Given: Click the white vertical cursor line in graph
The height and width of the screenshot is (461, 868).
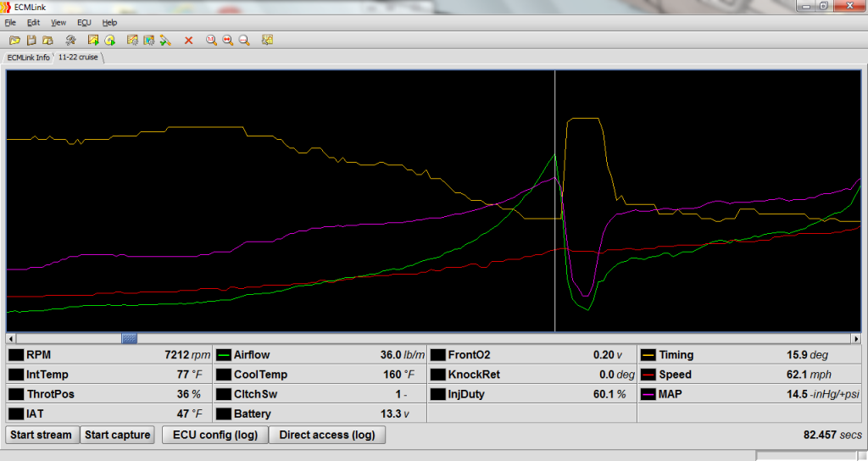Looking at the screenshot, I should 554,201.
